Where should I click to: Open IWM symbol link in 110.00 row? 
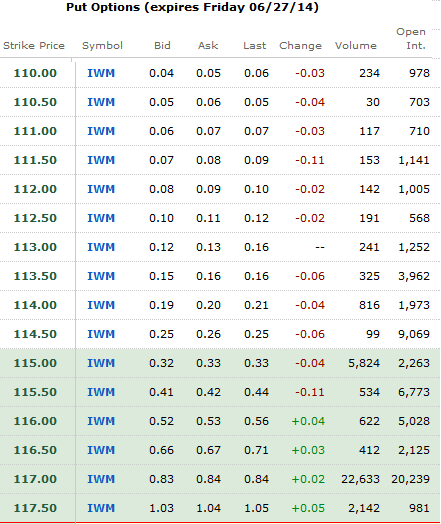coord(101,73)
